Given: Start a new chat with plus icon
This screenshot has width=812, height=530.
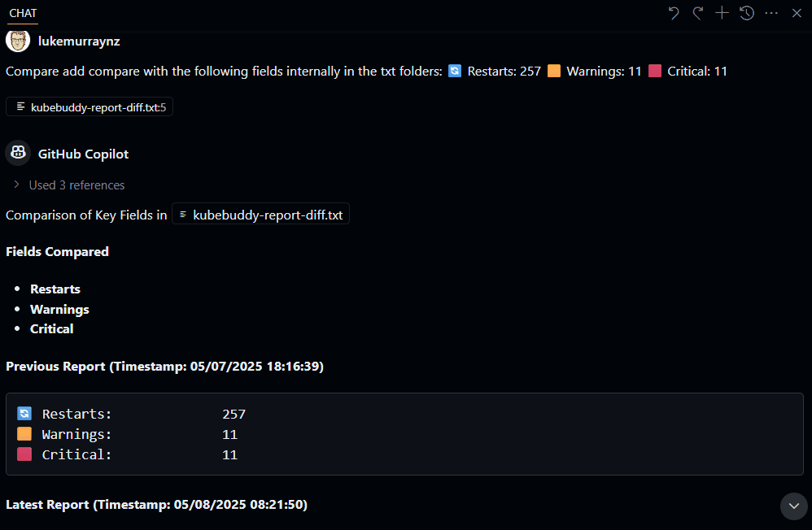Looking at the screenshot, I should [x=722, y=13].
